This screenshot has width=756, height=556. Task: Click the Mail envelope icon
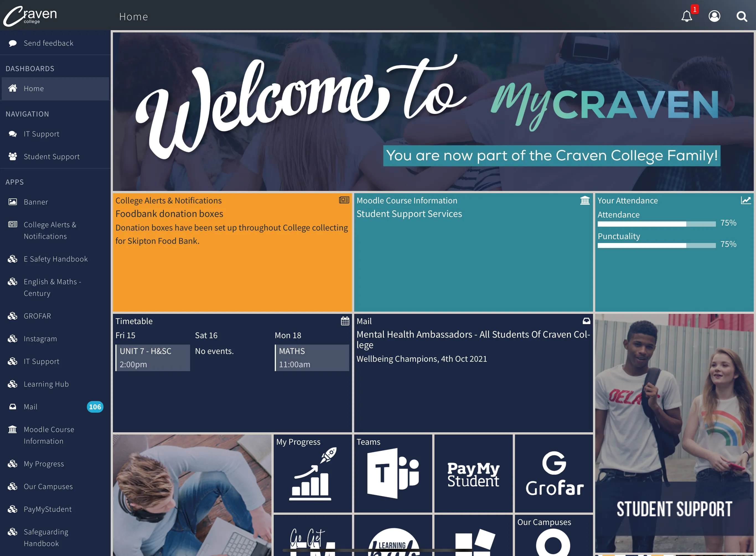[x=585, y=320]
